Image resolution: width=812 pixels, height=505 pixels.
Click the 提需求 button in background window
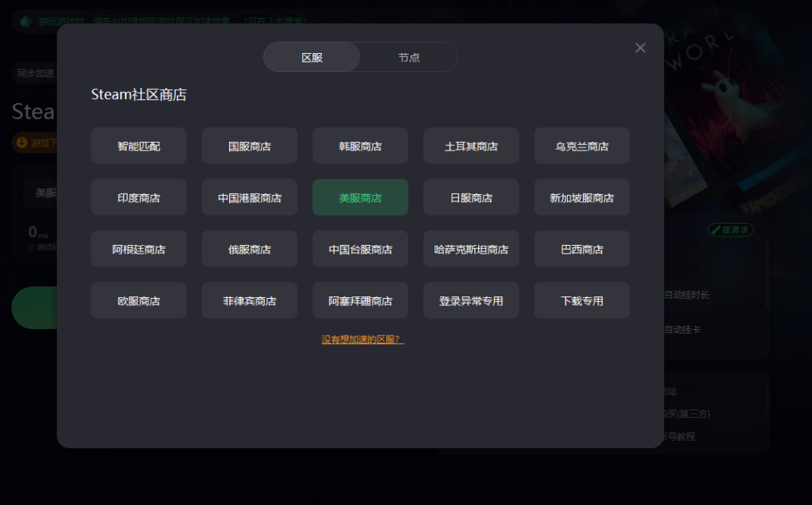pos(730,229)
